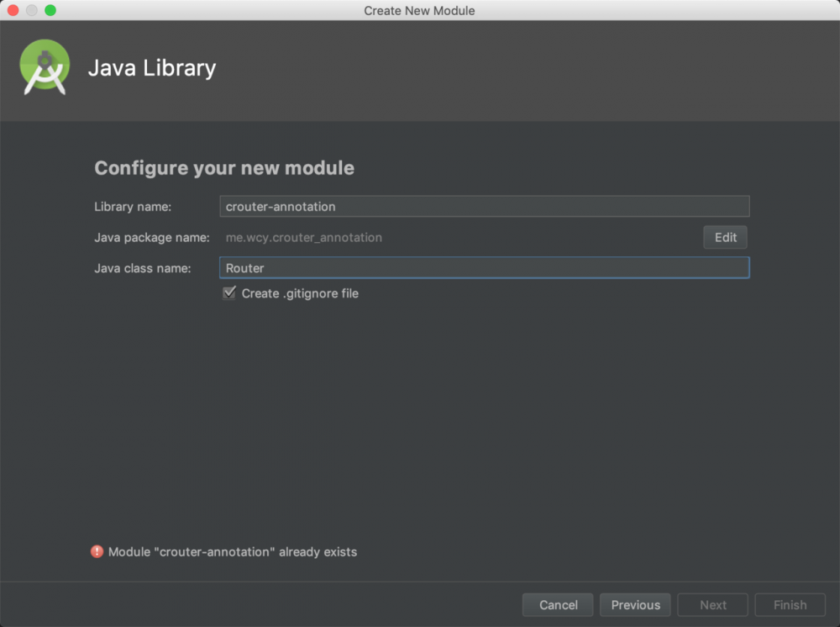
Task: Close the Create New Module window
Action: coord(13,10)
